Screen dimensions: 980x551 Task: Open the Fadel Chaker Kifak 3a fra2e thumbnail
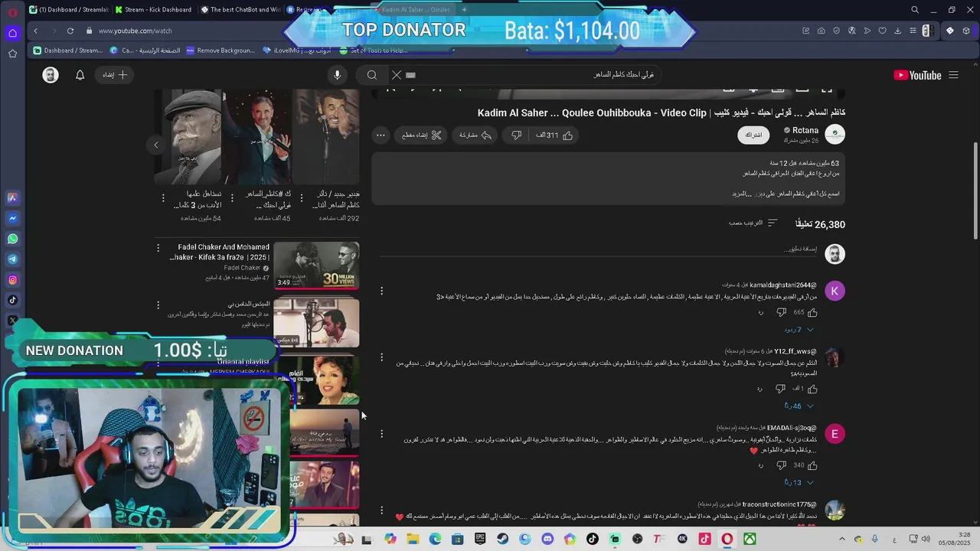tap(316, 265)
